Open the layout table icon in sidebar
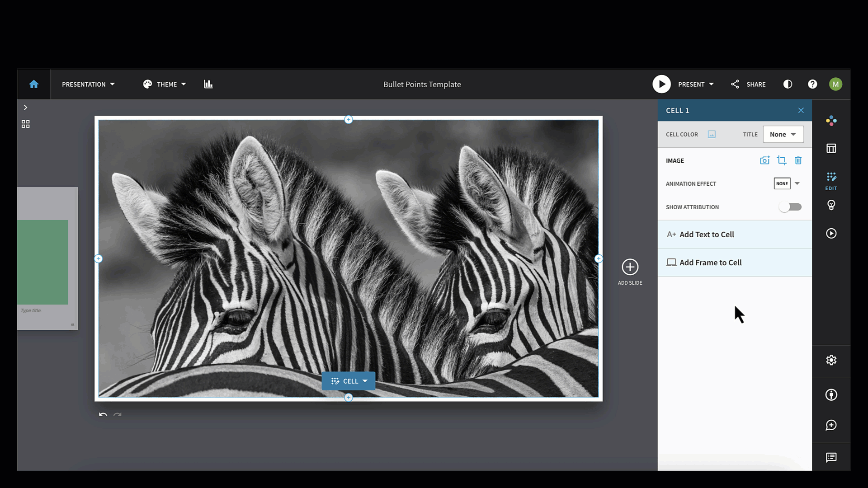This screenshot has height=488, width=868. pos(831,148)
